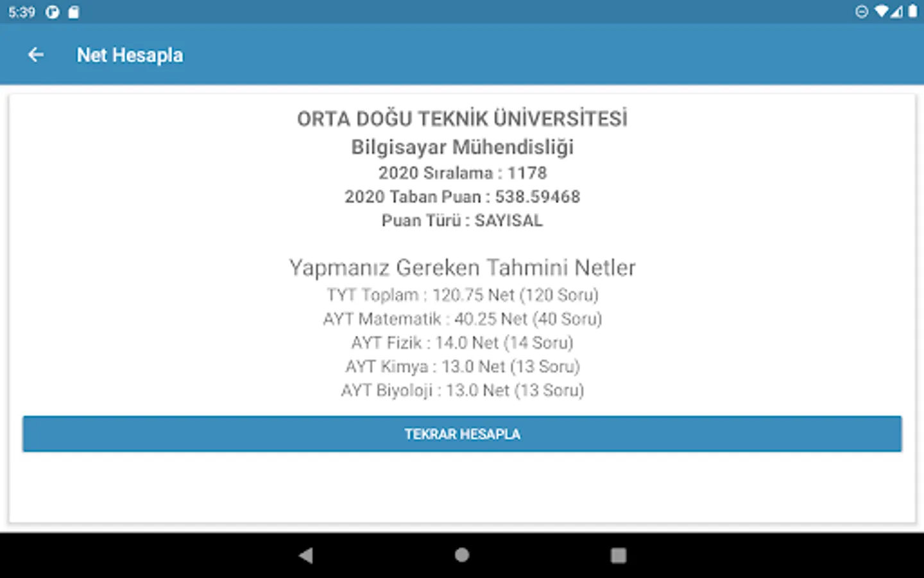Tap the TEKRAR HESAPLA button

(462, 434)
